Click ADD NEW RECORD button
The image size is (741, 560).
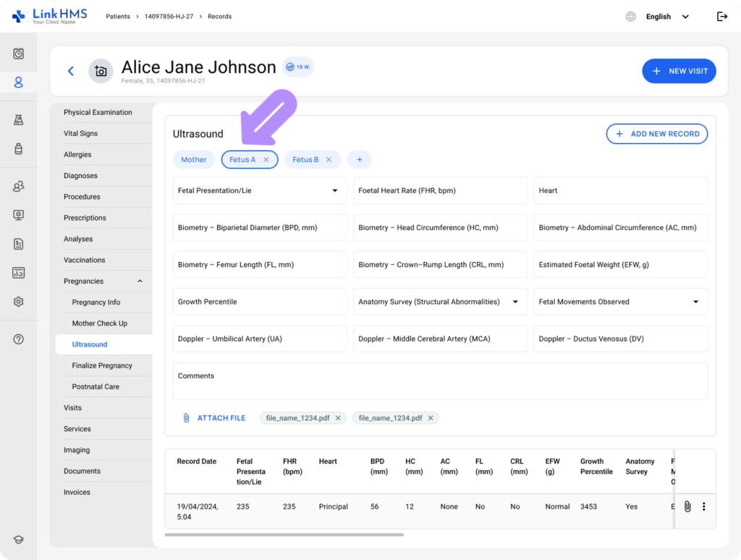click(656, 134)
